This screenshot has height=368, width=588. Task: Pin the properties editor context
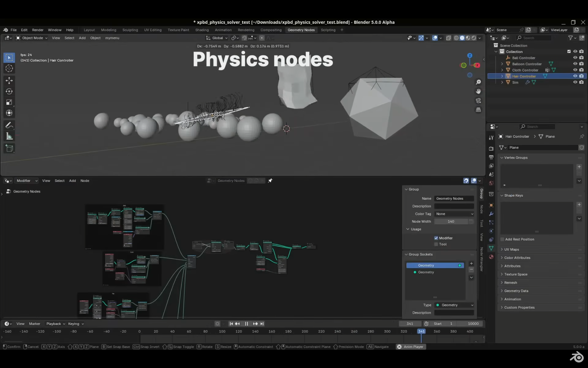pyautogui.click(x=582, y=136)
